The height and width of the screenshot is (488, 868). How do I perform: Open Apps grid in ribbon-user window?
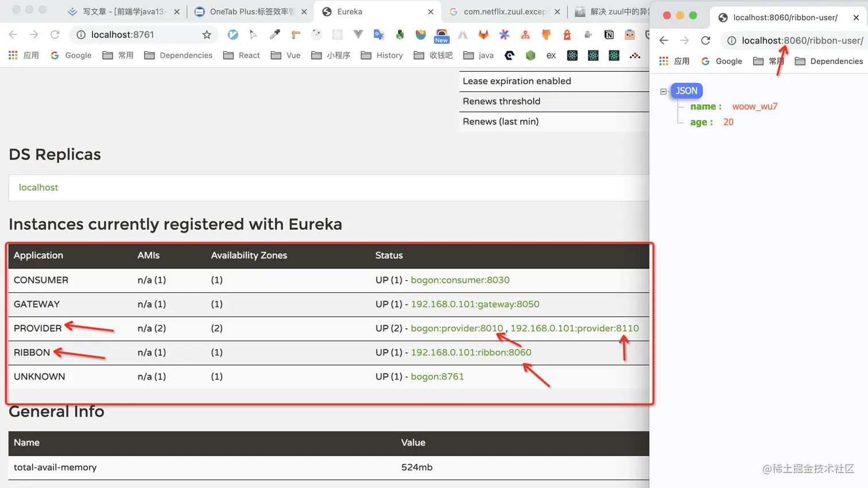(x=674, y=61)
